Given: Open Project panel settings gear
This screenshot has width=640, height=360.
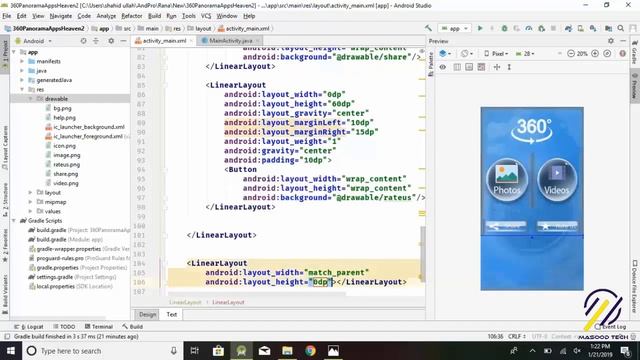Looking at the screenshot, I should [x=111, y=41].
